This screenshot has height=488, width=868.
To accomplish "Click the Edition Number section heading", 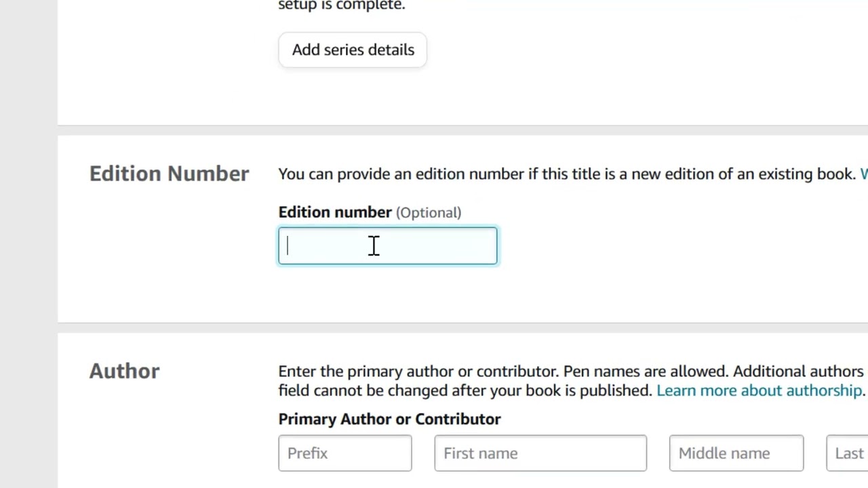I will [x=169, y=174].
